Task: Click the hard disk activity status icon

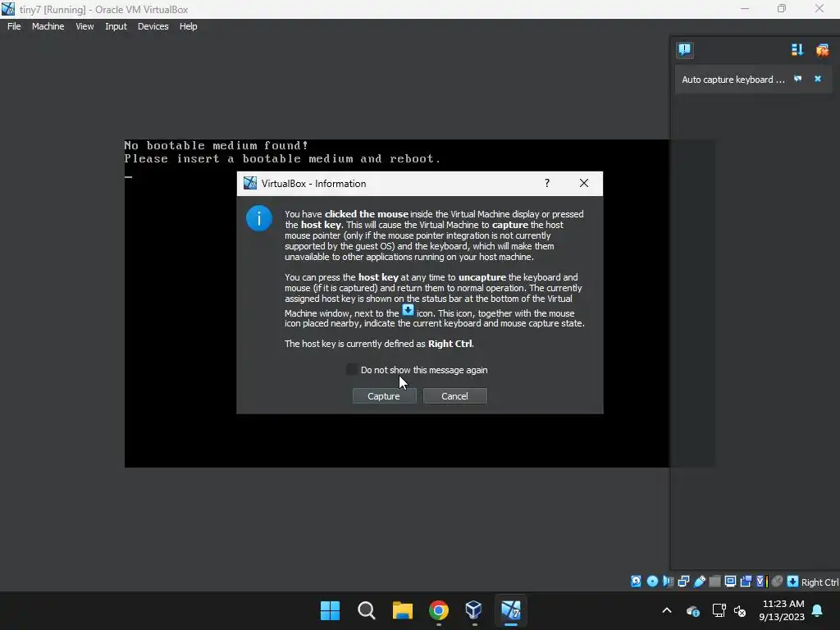Action: 636,582
